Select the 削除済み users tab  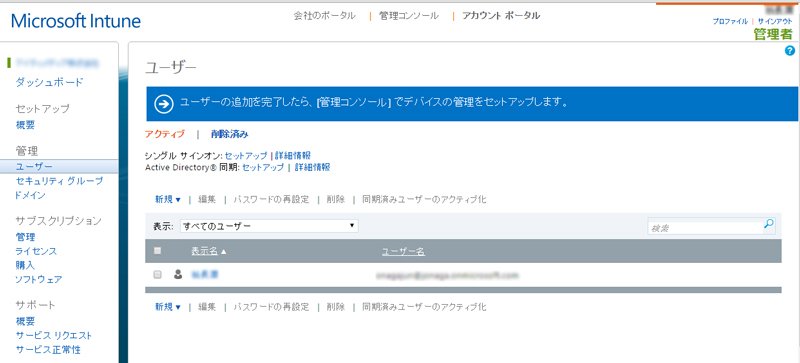tap(230, 134)
